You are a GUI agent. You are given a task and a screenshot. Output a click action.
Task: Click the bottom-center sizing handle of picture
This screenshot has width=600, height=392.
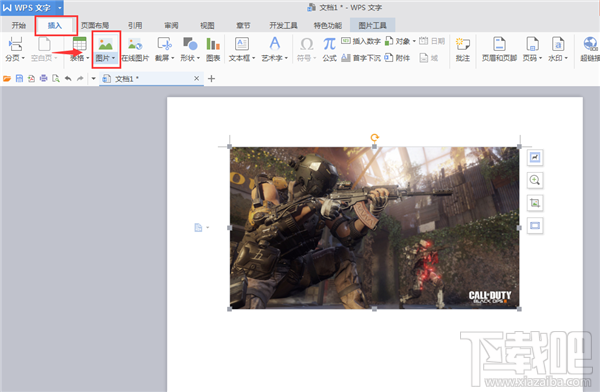tap(374, 309)
